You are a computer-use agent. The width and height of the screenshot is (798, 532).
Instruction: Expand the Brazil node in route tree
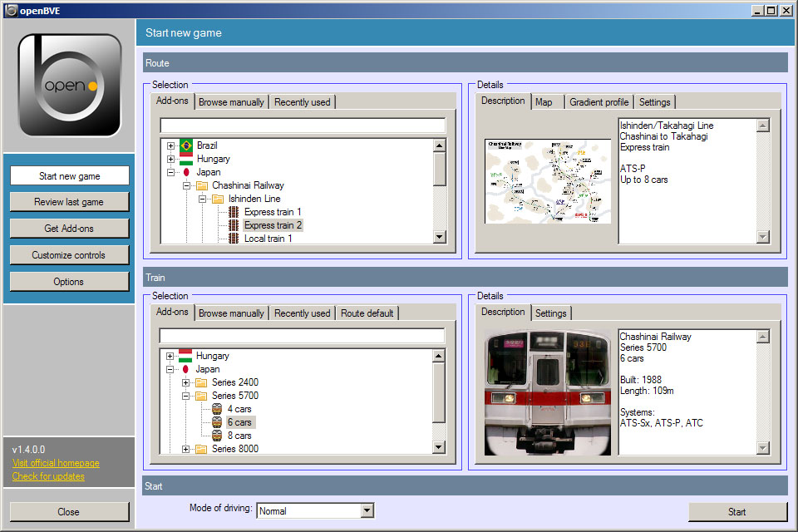(x=171, y=145)
